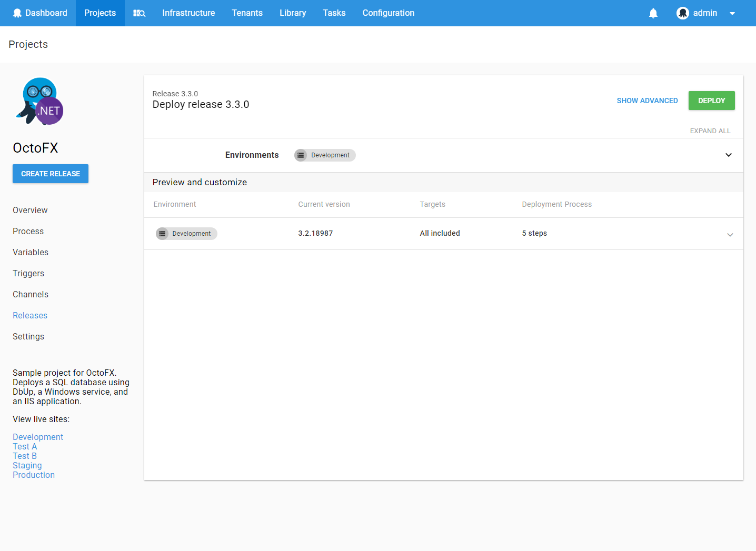Expand the Development row deployment details
756x551 pixels.
(x=730, y=235)
